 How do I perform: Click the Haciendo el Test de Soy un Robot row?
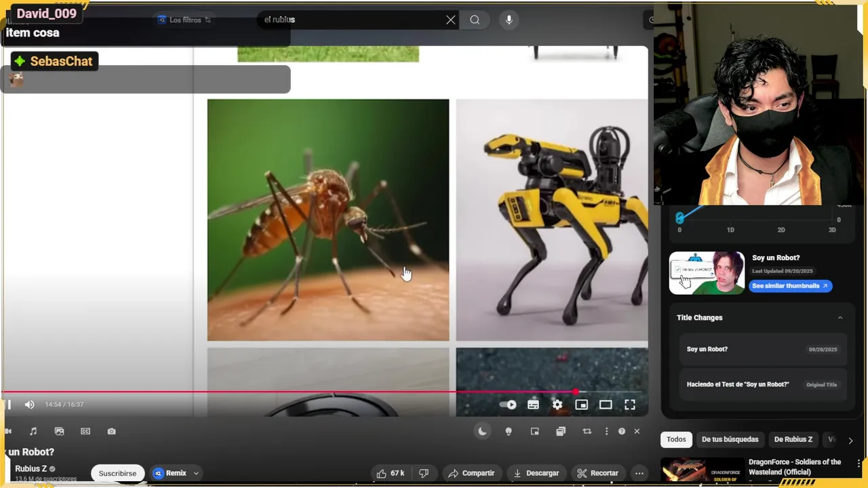tap(763, 384)
